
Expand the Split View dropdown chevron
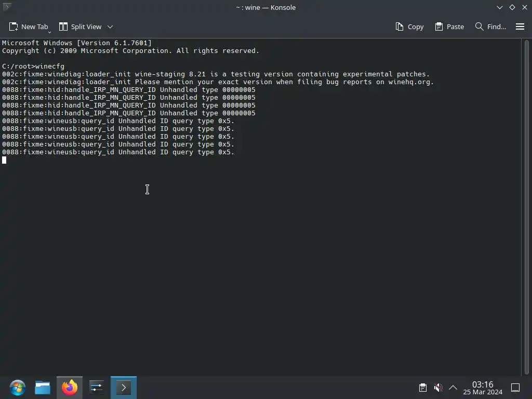click(110, 27)
